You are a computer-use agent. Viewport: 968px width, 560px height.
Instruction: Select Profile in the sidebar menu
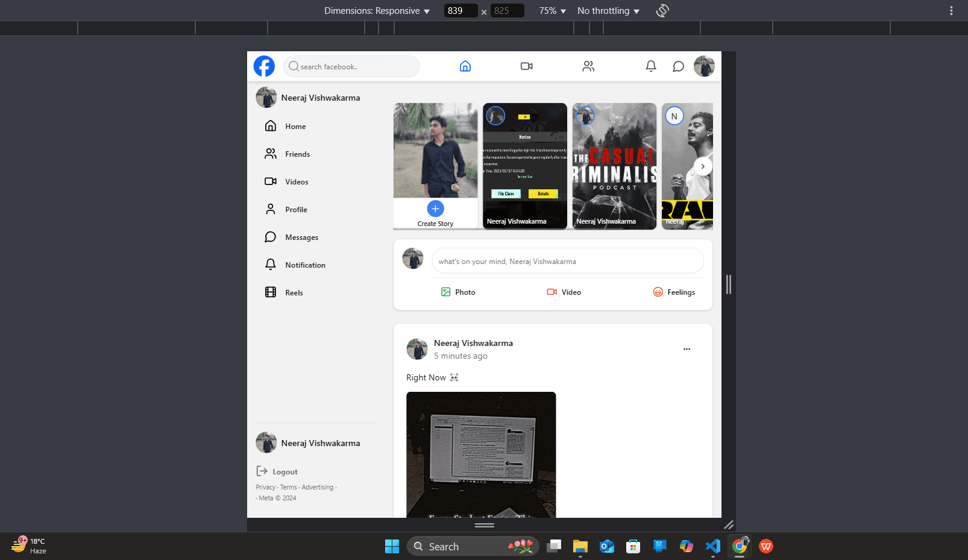click(296, 209)
